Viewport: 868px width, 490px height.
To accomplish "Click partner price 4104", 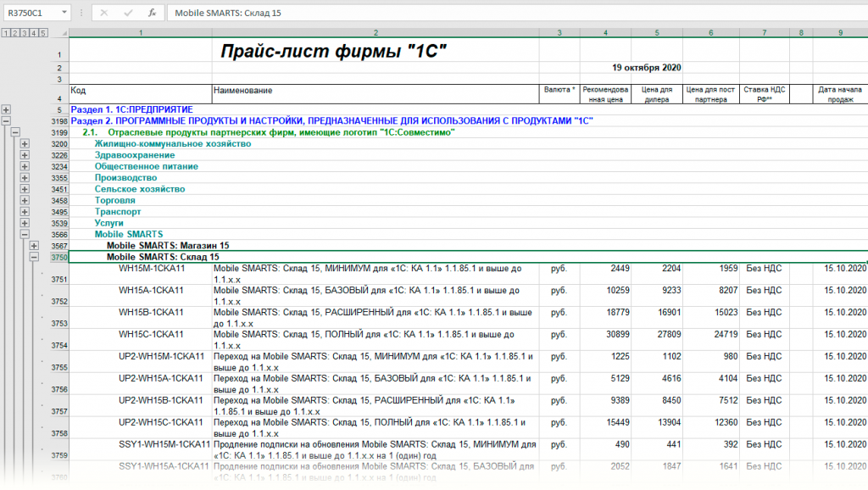I will pyautogui.click(x=728, y=378).
